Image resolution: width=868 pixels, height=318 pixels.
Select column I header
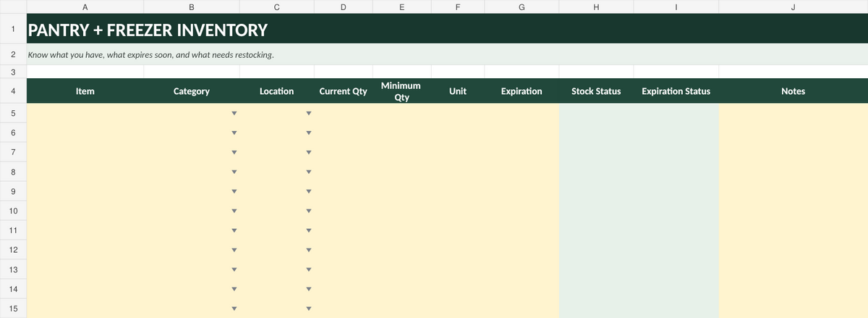[676, 7]
